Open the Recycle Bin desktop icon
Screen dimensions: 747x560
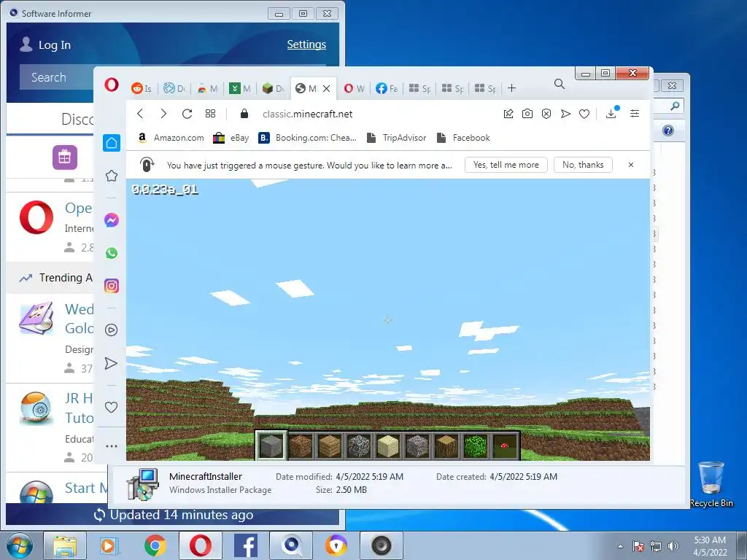[x=711, y=484]
